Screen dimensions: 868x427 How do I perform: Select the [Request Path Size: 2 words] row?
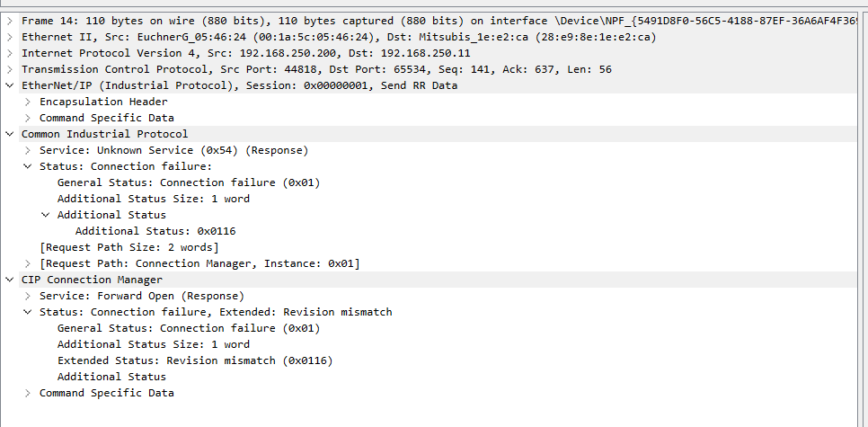tap(128, 247)
